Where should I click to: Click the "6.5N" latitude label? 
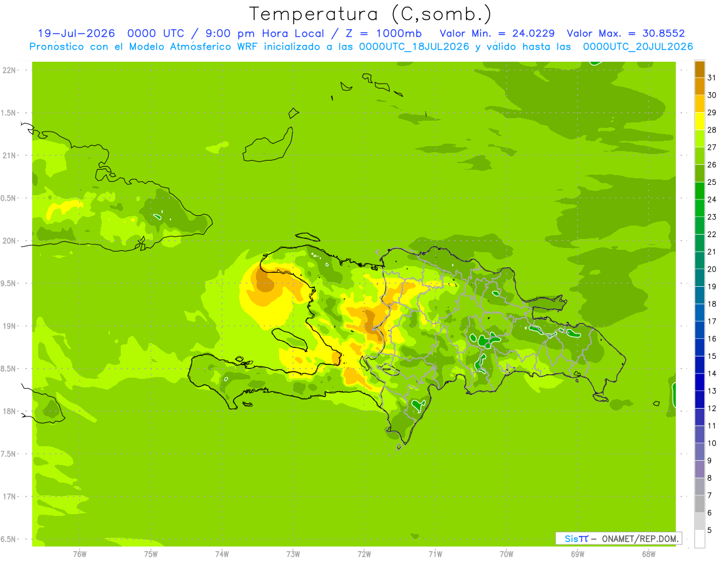[9, 539]
